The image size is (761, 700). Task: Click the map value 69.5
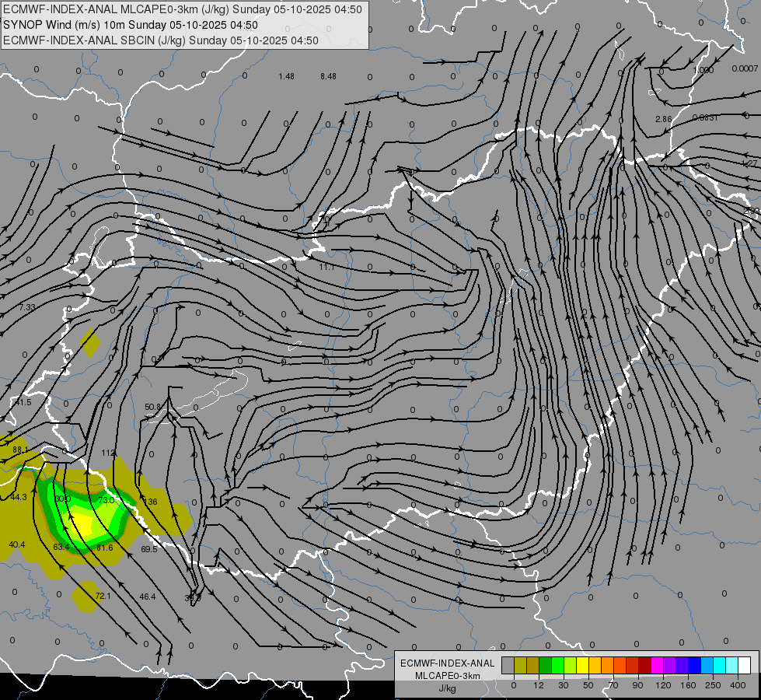(149, 549)
